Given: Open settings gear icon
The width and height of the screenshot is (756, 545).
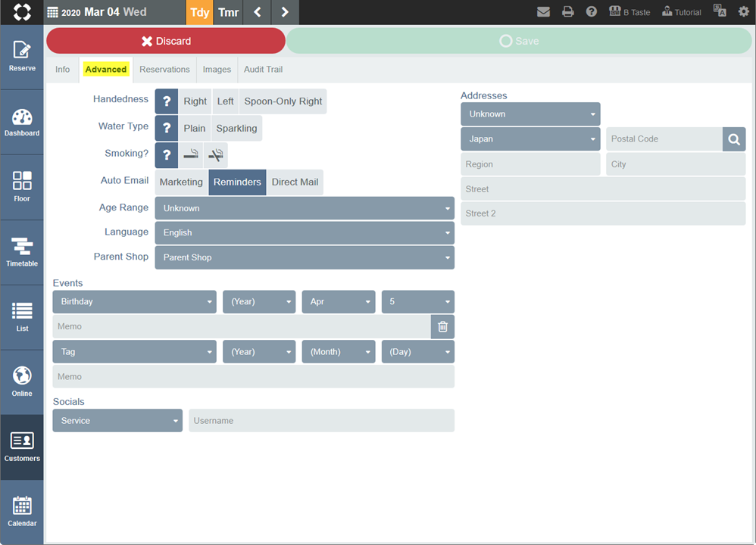Looking at the screenshot, I should [x=743, y=11].
